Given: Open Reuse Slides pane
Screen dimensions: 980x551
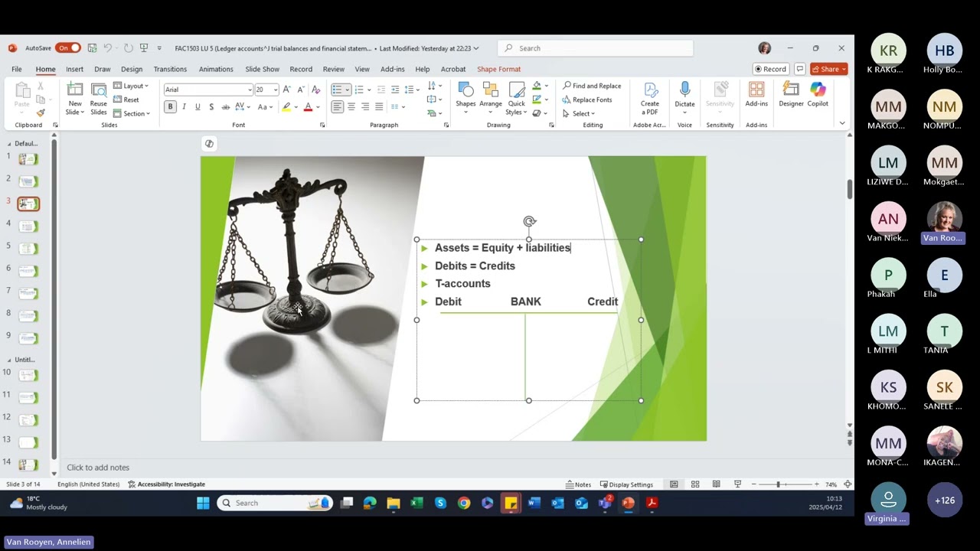Looking at the screenshot, I should pos(99,98).
